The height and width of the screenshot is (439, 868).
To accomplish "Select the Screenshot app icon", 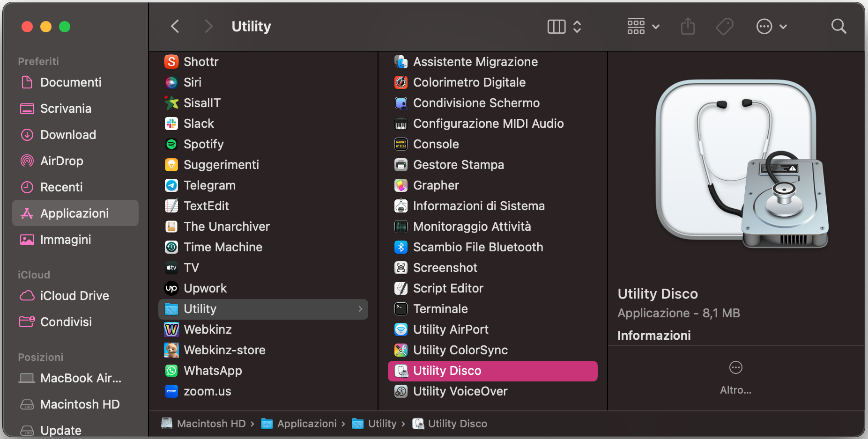I will coord(401,268).
